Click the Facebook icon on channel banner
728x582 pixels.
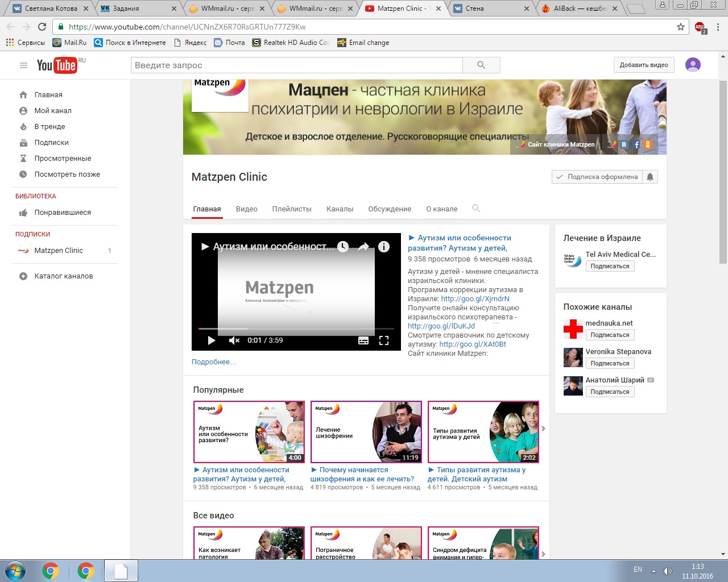point(636,144)
